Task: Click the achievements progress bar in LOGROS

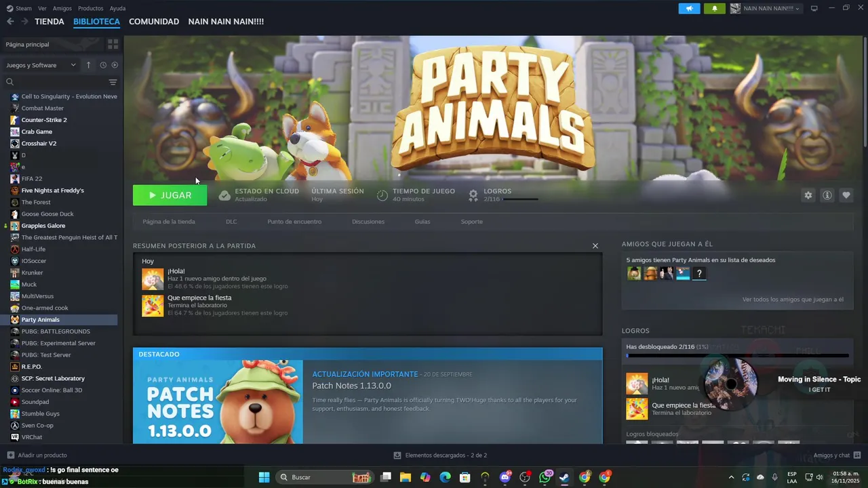Action: click(x=737, y=355)
